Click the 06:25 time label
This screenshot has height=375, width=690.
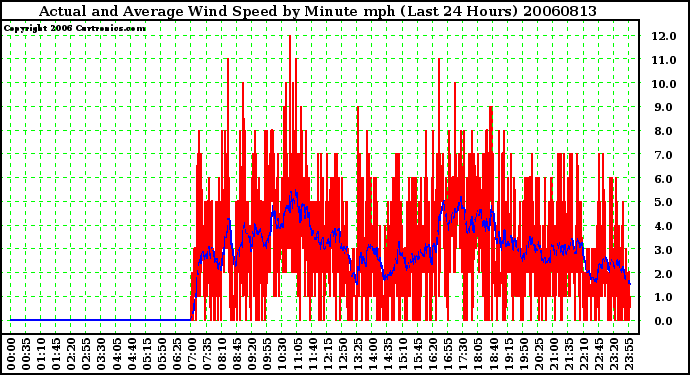pyautogui.click(x=176, y=354)
